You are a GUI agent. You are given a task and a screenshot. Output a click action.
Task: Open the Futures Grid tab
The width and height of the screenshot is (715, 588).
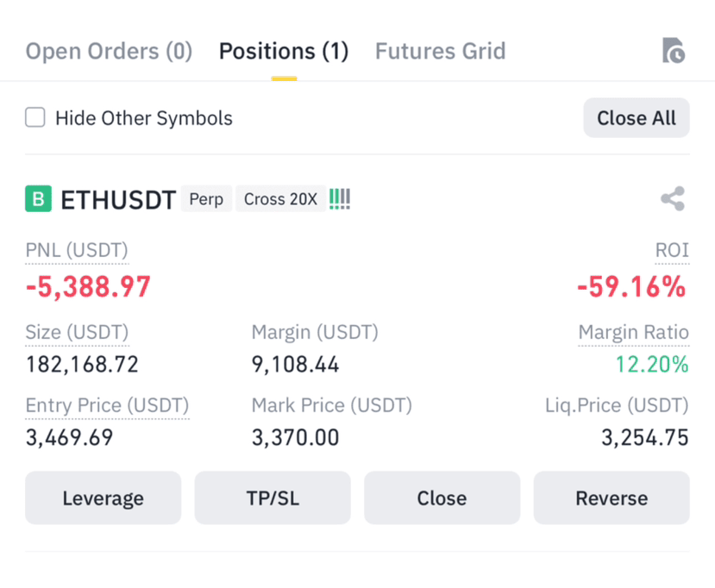441,51
